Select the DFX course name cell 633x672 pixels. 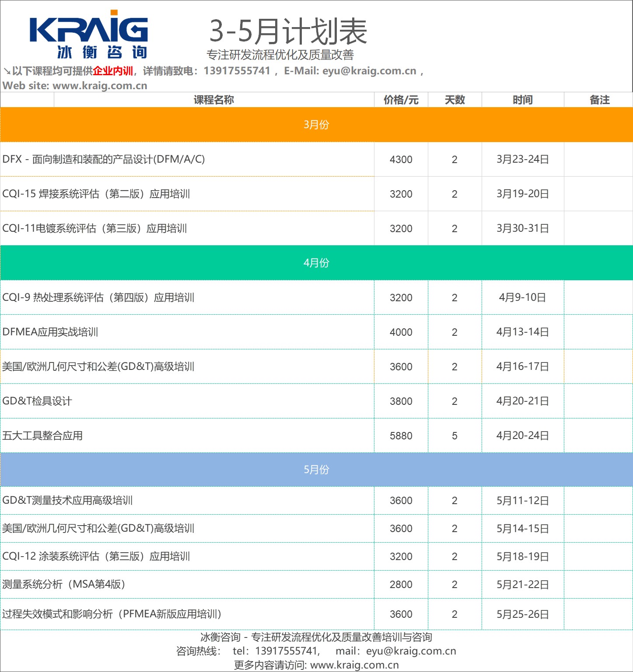104,159
